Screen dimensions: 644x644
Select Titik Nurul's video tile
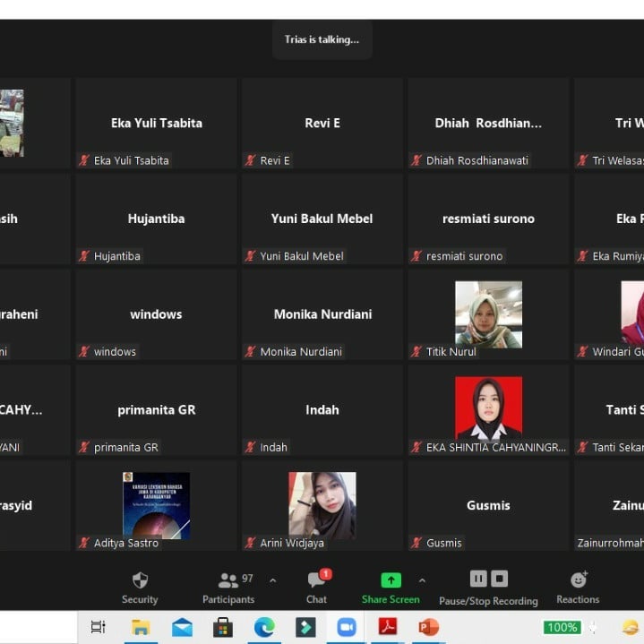pyautogui.click(x=488, y=314)
